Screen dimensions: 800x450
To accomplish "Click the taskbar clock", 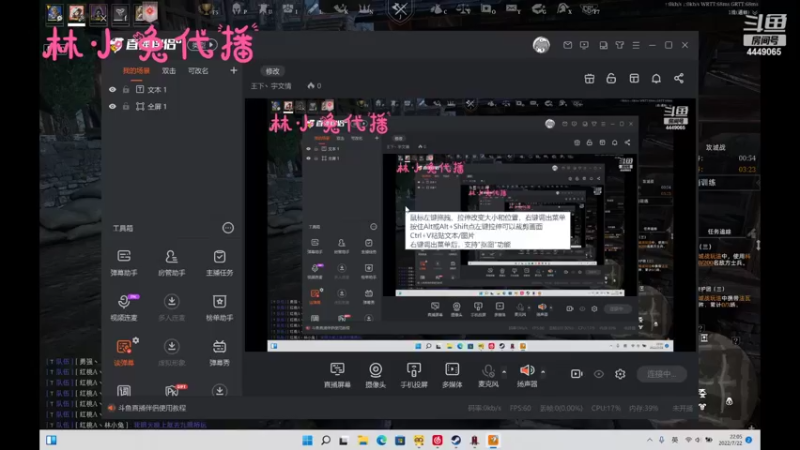I will click(731, 440).
